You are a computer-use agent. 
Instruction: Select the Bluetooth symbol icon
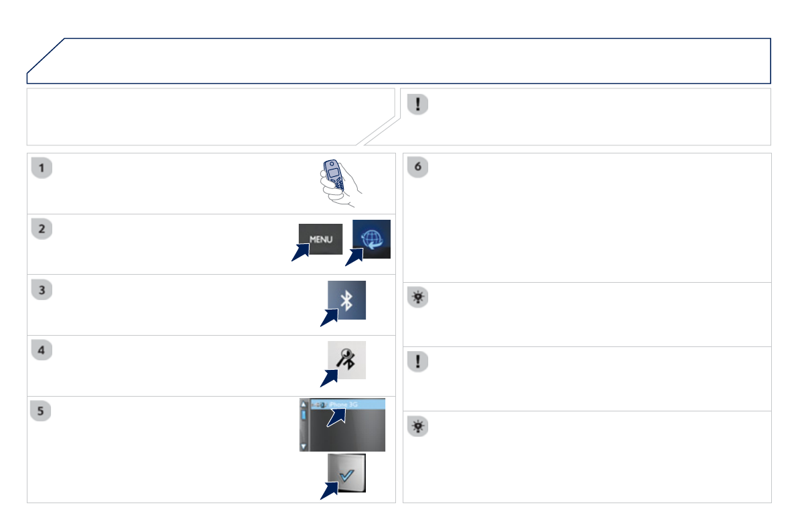pos(346,300)
